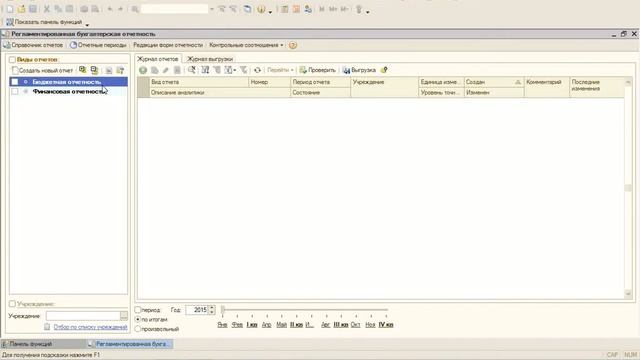Screen dimensions: 640x360
Task: Open the Учреждение field selection button
Action: pyautogui.click(x=124, y=316)
